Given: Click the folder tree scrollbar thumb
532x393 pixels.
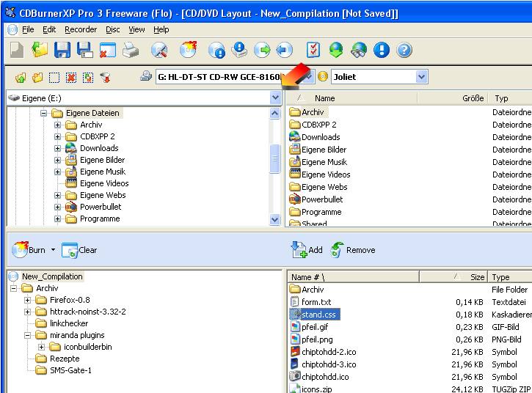Looking at the screenshot, I should coord(275,158).
